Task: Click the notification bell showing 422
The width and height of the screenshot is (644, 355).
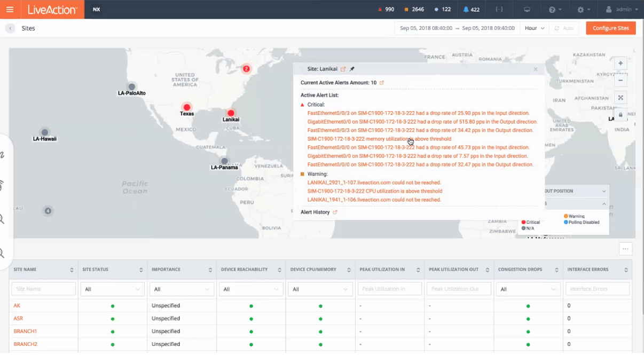Action: [x=471, y=10]
